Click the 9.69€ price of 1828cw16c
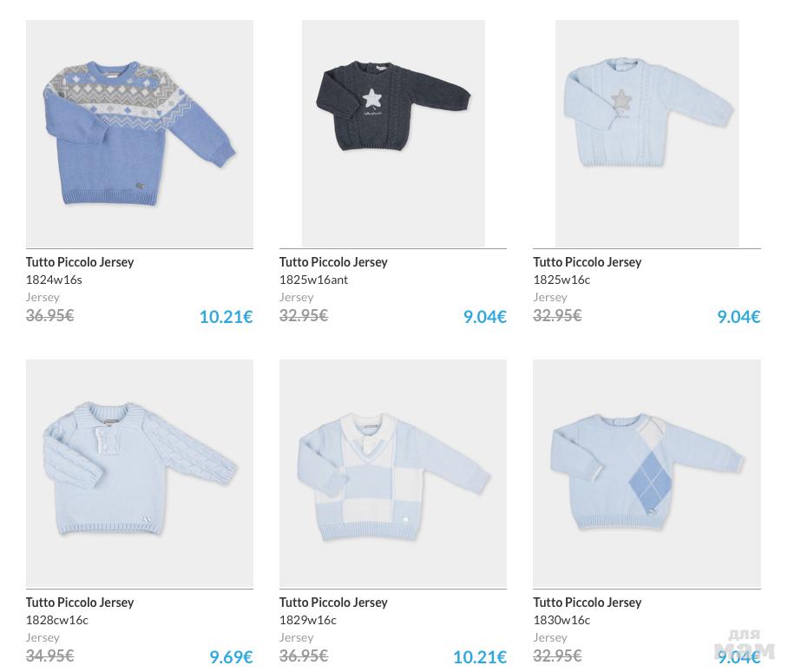 [x=231, y=657]
